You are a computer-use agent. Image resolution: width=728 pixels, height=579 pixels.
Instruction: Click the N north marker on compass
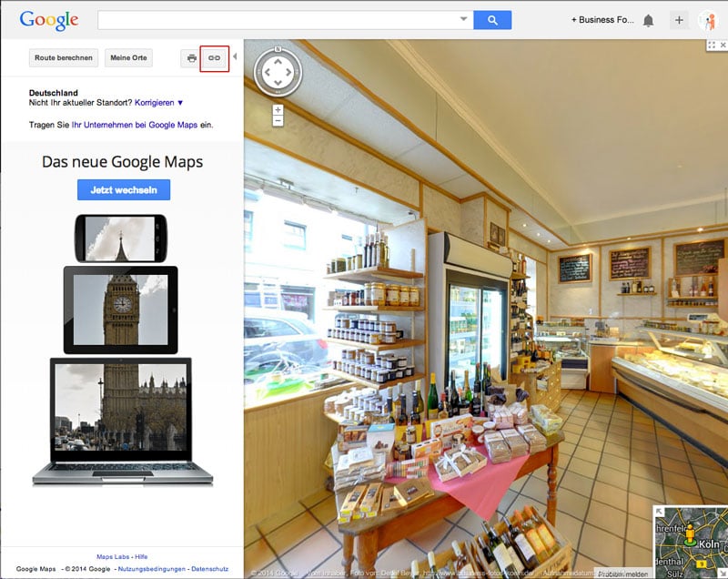point(278,49)
